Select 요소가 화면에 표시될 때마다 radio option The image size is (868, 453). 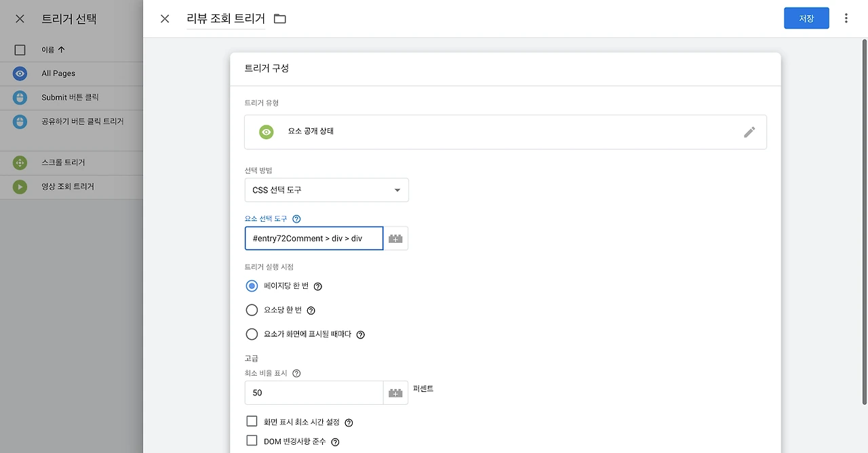252,334
